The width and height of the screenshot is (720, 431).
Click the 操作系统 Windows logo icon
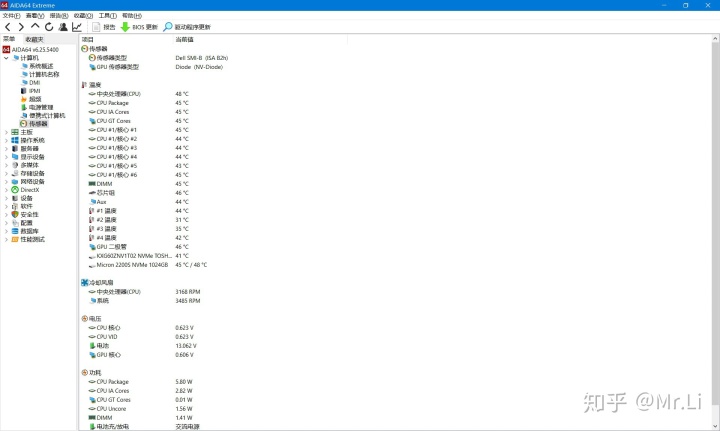coord(15,140)
